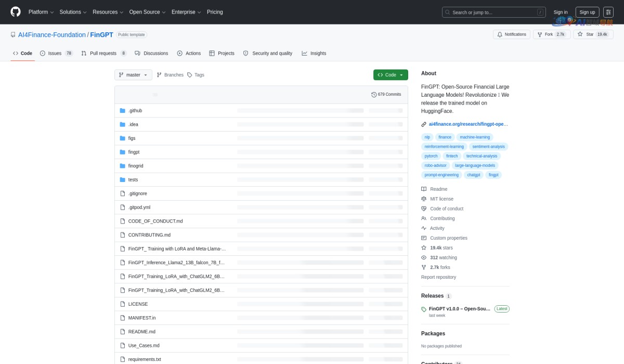Open the Resources dropdown
Viewport: 624px width, 364px height.
[x=108, y=12]
